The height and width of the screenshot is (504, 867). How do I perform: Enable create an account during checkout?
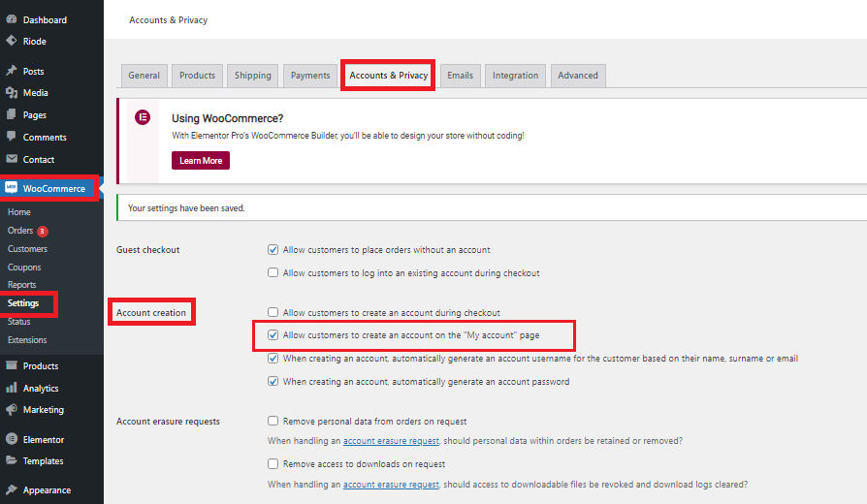tap(273, 312)
